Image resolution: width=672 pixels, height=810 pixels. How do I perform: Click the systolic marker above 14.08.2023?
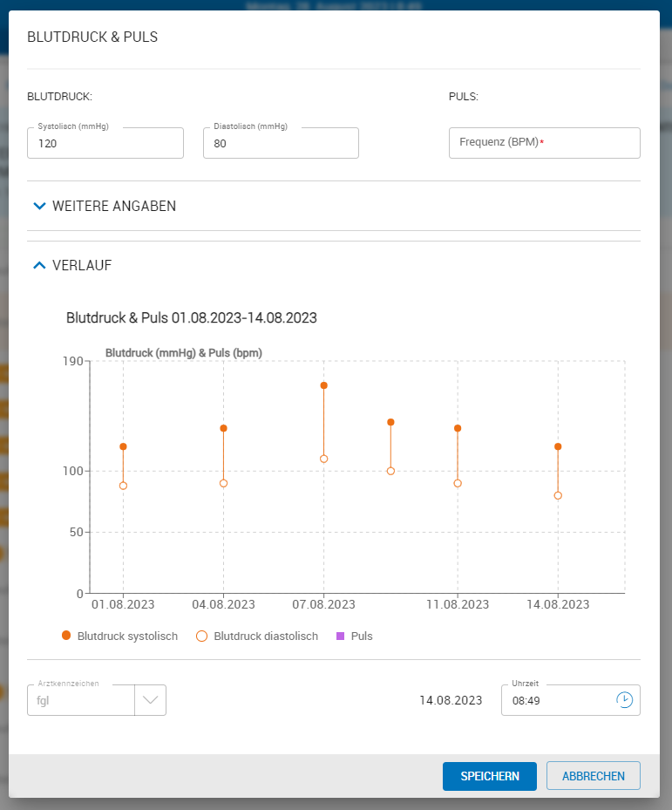coord(558,446)
